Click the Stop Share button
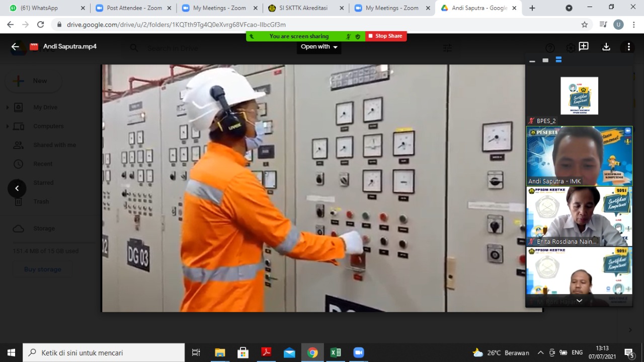 coord(386,36)
